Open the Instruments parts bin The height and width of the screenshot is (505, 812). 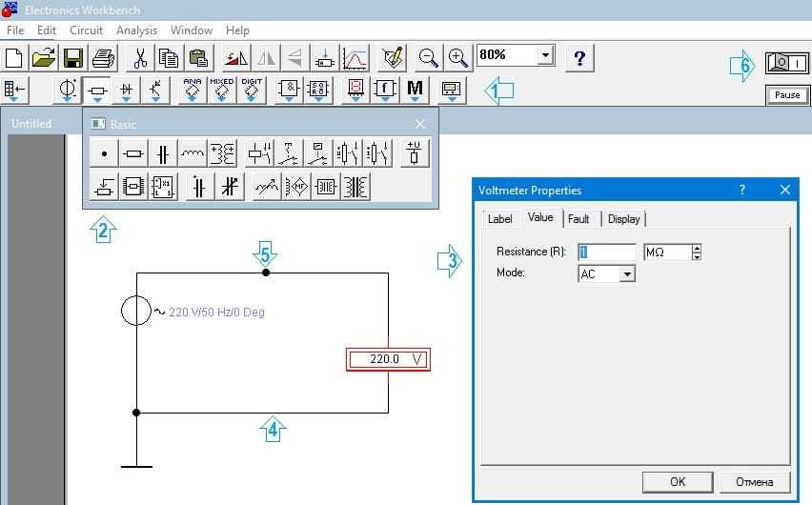point(452,91)
